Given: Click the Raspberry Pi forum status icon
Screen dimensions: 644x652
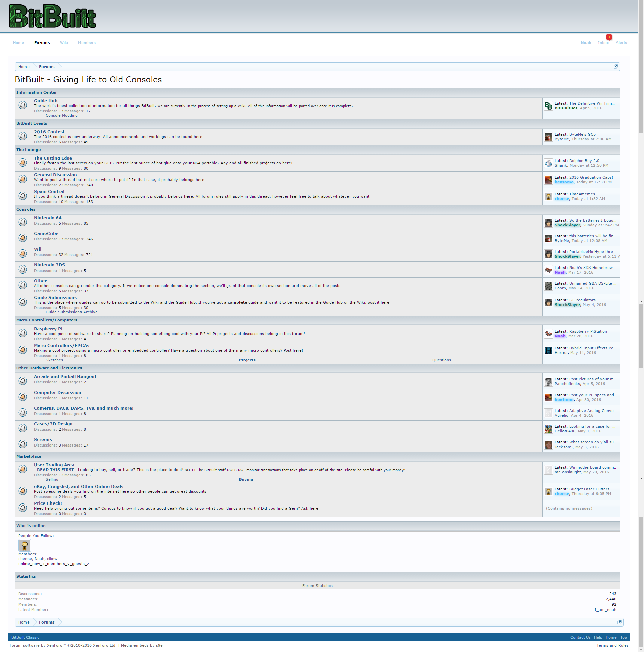Looking at the screenshot, I should coord(22,333).
